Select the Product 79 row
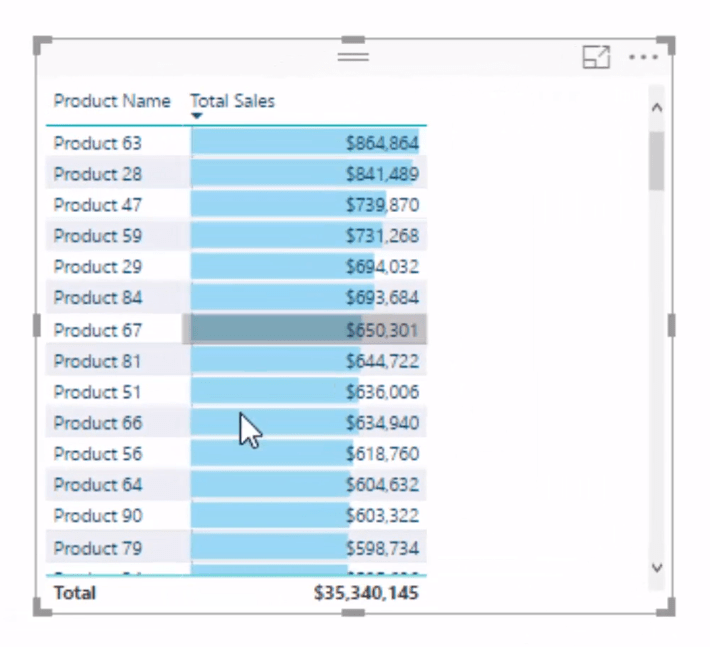710x647 pixels. pyautogui.click(x=236, y=548)
